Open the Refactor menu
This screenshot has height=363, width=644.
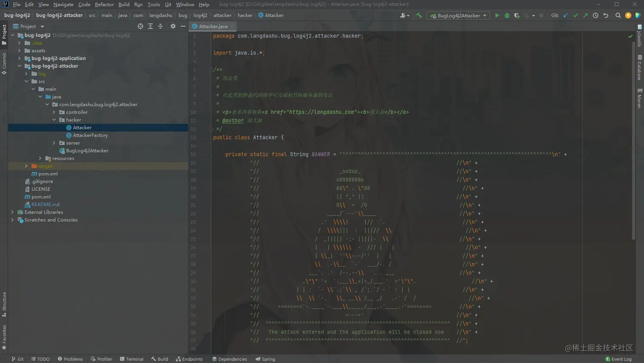(104, 4)
